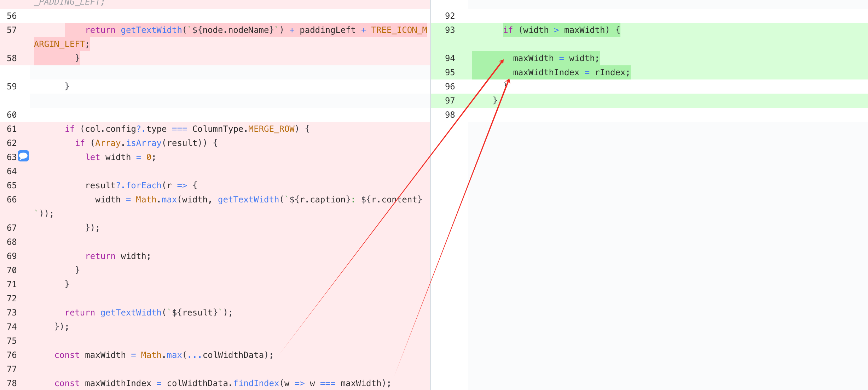868x390 pixels.
Task: Click the 'if (width > maxWidth)' added line
Action: tap(561, 30)
